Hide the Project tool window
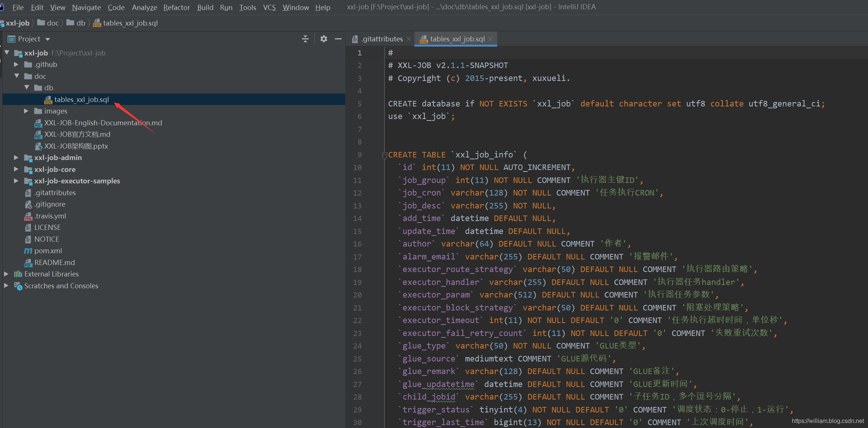This screenshot has height=428, width=868. tap(338, 39)
